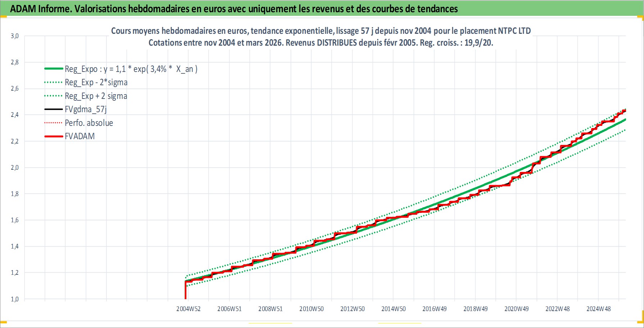644x328 pixels.
Task: Click the x-axis label 2010W50
Action: [311, 309]
